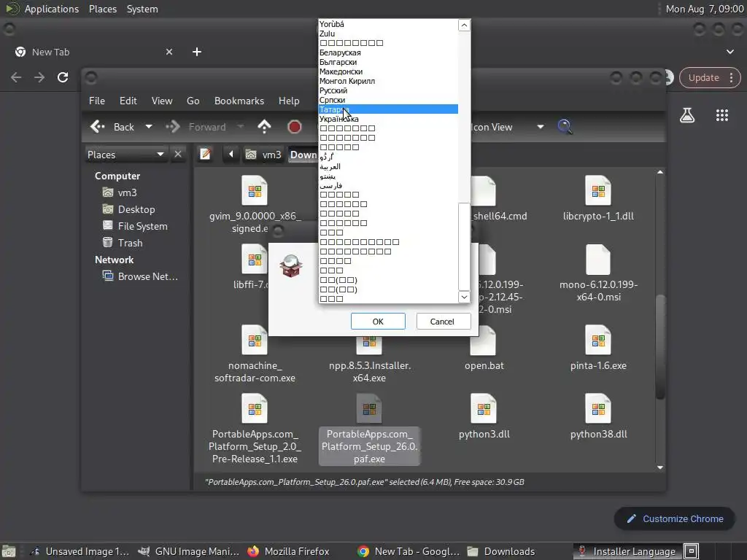Choose Українська language option
Viewport: 747px width, 560px height.
[388, 119]
